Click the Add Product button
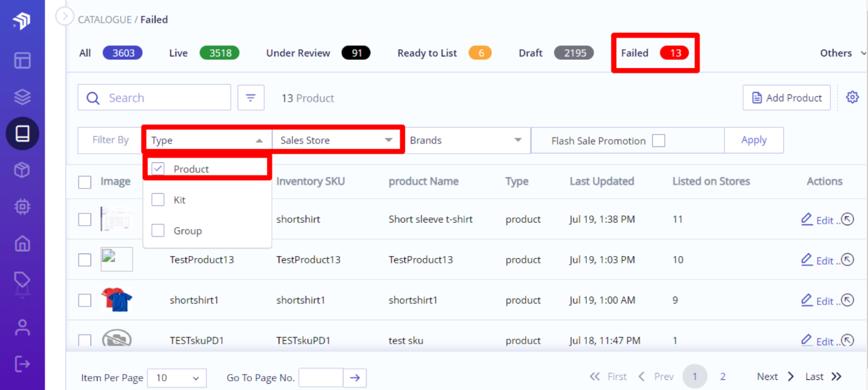Image resolution: width=868 pixels, height=390 pixels. tap(786, 97)
